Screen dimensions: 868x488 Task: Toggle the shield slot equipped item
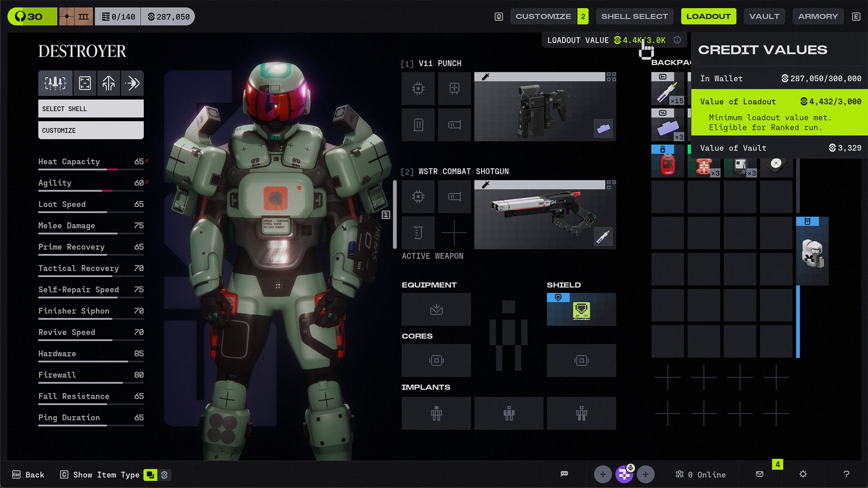click(x=581, y=310)
